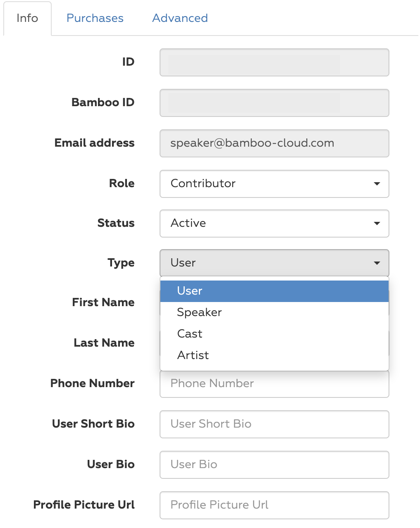Focus the User Short Bio field
Viewport: 420px width, 528px height.
click(x=274, y=424)
